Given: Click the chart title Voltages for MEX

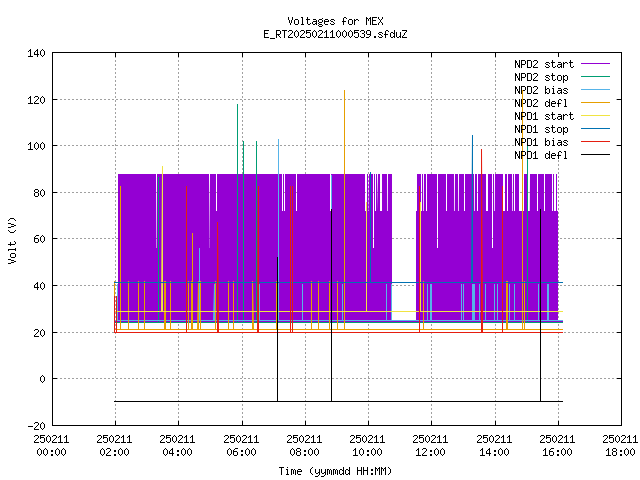Looking at the screenshot, I should click(x=335, y=21).
